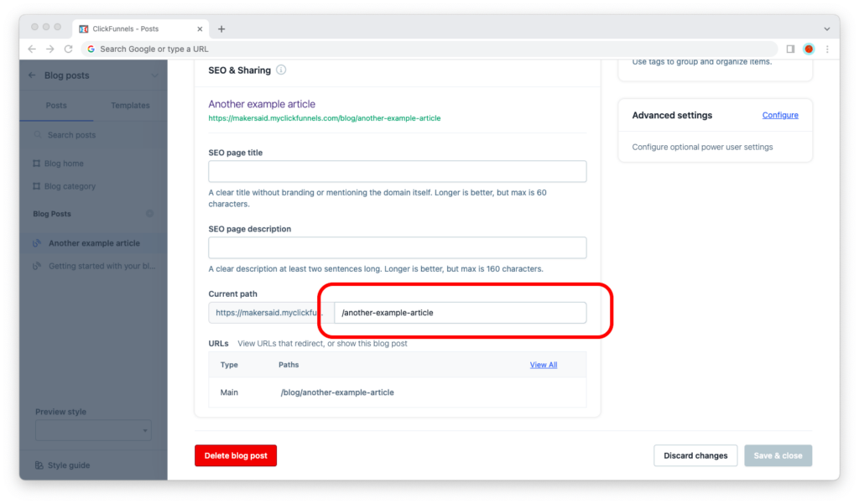This screenshot has width=859, height=504.
Task: Click the Blog category page icon
Action: click(36, 186)
